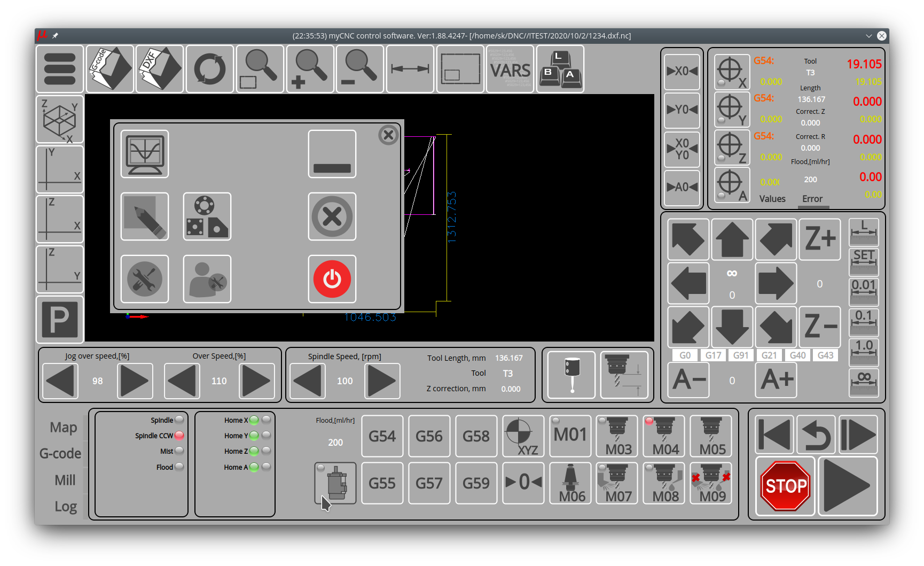This screenshot has width=924, height=566.
Task: Toggle M08 flood coolant on
Action: coord(665,484)
